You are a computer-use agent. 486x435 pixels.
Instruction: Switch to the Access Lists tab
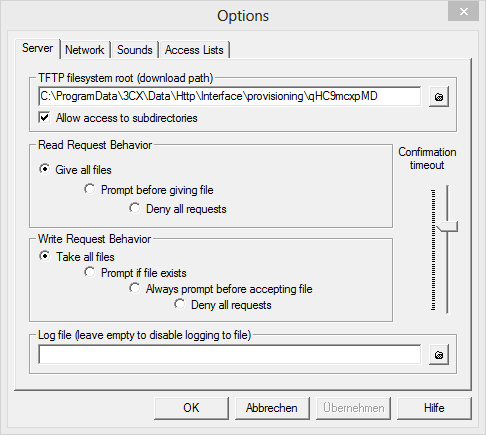tap(194, 50)
